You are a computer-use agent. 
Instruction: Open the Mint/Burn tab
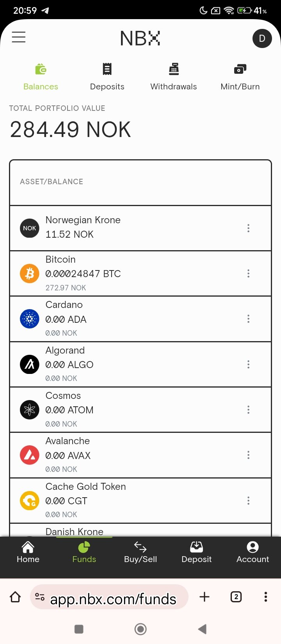(x=240, y=77)
